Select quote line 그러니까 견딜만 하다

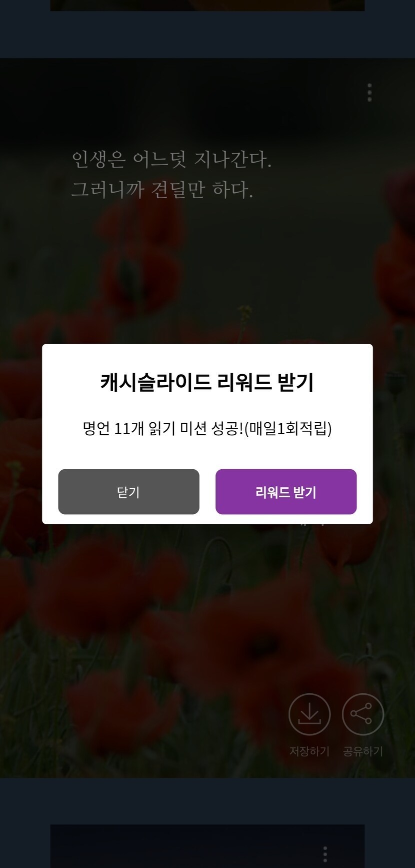pyautogui.click(x=162, y=190)
